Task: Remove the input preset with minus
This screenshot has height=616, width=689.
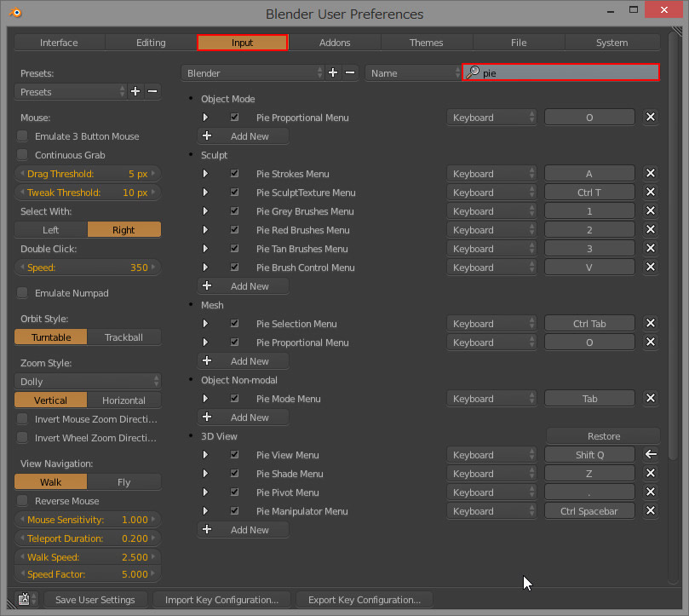Action: tap(152, 91)
